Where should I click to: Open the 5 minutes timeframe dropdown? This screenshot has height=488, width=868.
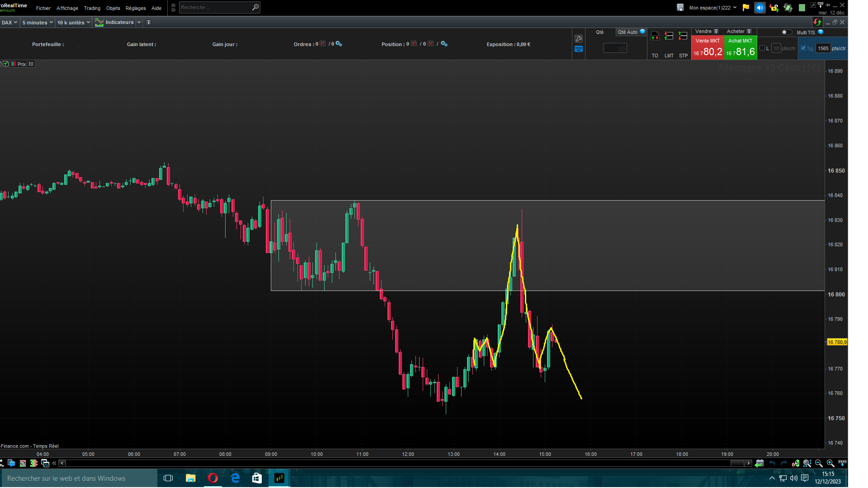tap(38, 22)
